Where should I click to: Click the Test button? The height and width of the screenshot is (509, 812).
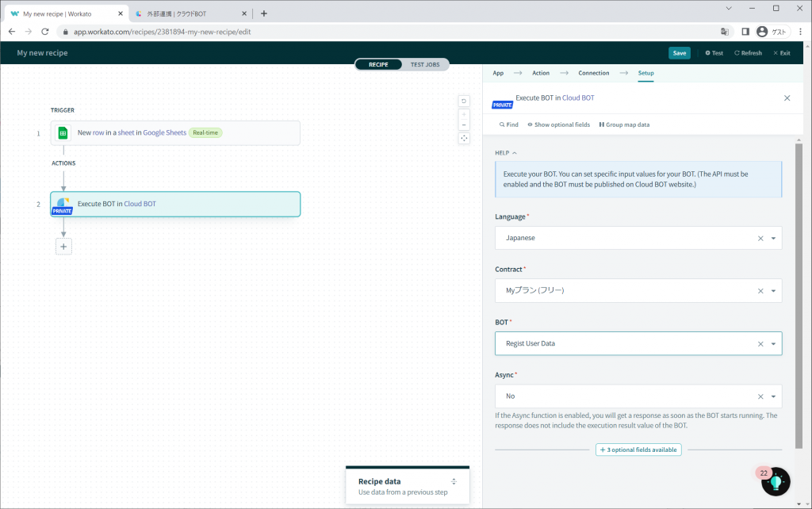click(714, 53)
